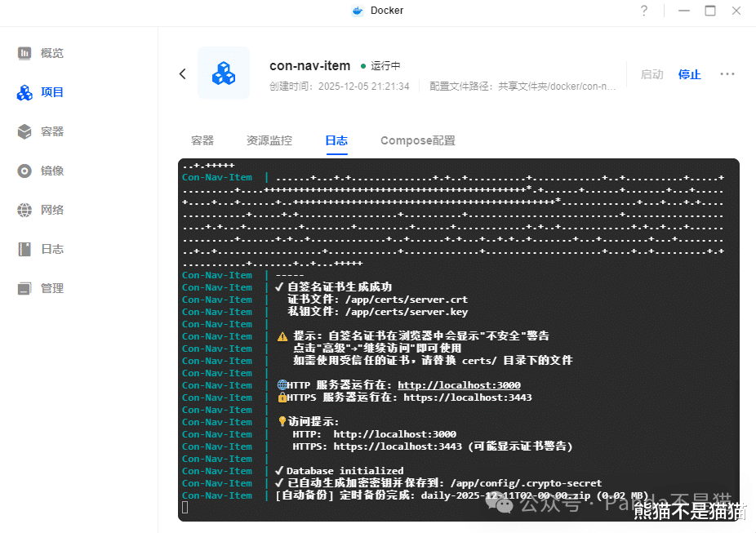This screenshot has height=533, width=756.
Task: Click the Docker whale icon in title bar
Action: click(358, 11)
